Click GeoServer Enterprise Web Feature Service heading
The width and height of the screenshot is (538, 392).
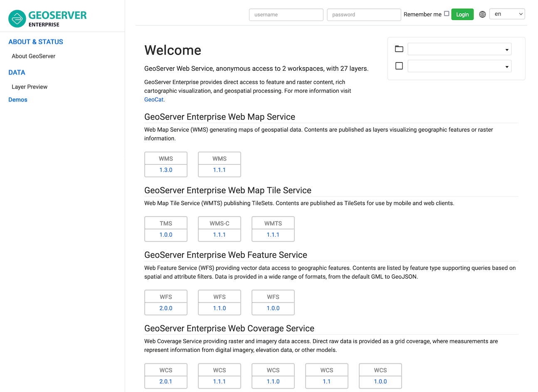226,255
